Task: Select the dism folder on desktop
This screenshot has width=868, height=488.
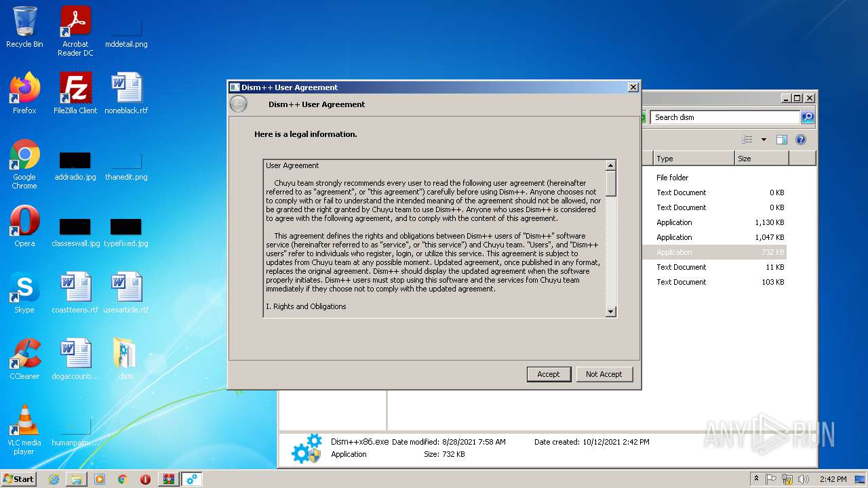Action: pos(126,359)
